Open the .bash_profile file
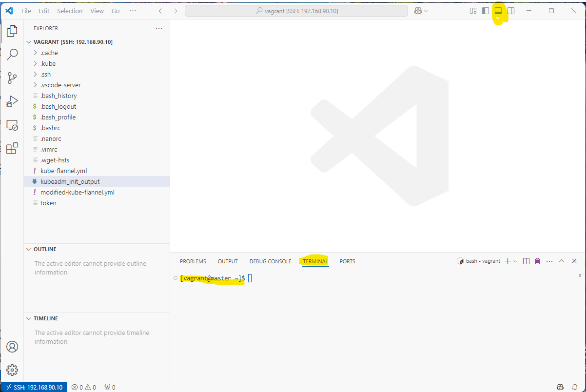586x392 pixels. pos(97,117)
